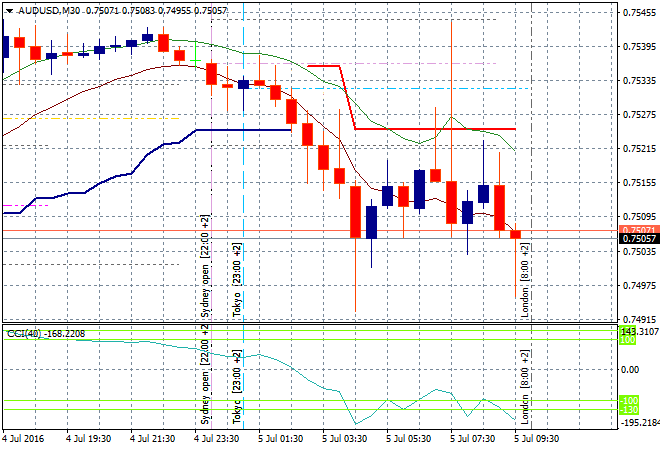Select the last small red candle at right

pos(516,235)
